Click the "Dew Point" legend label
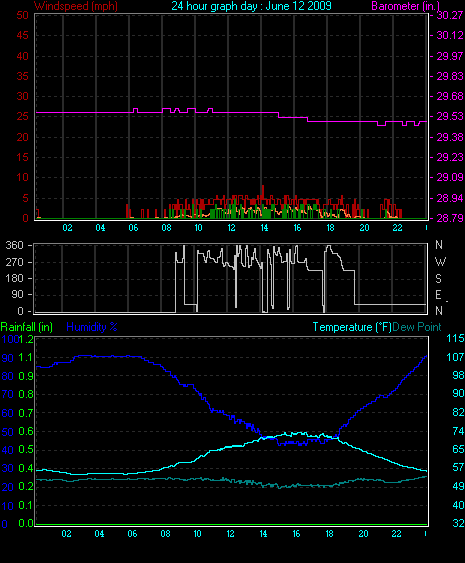This screenshot has height=563, width=465. coord(417,327)
